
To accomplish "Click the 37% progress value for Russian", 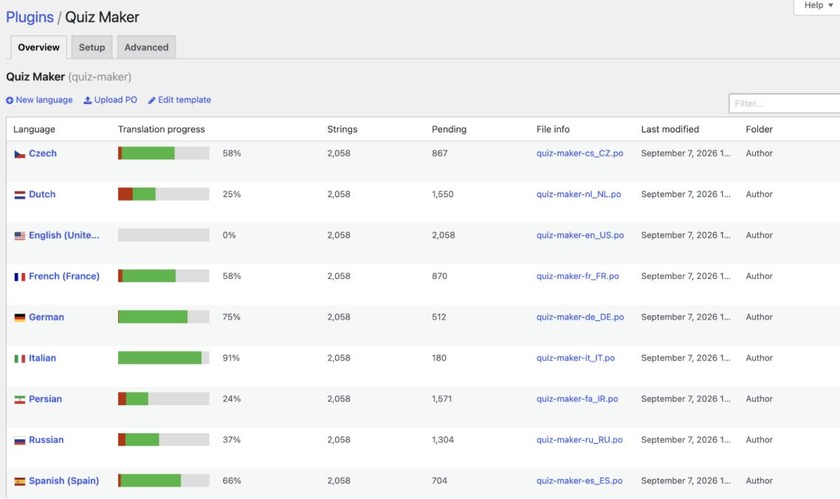I will point(231,440).
